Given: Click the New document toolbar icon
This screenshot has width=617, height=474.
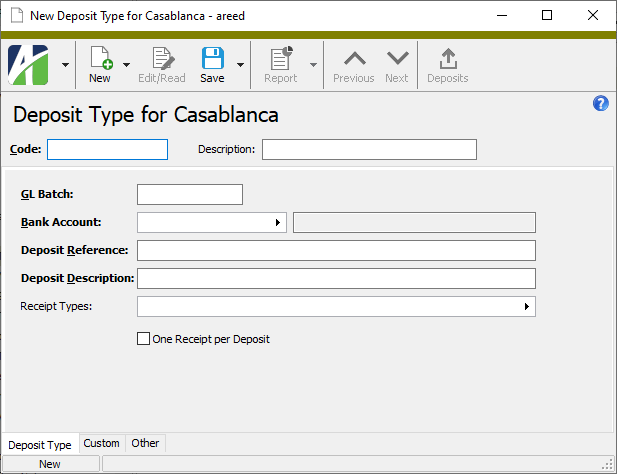Looking at the screenshot, I should (100, 59).
